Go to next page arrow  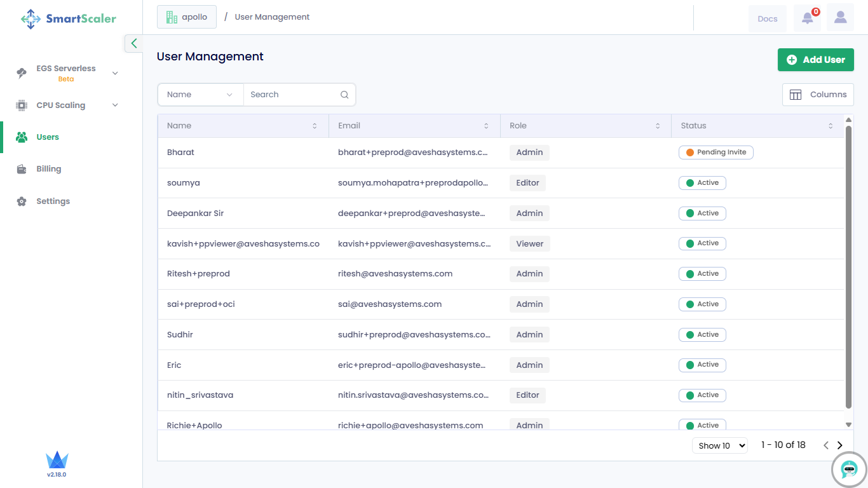(x=840, y=445)
